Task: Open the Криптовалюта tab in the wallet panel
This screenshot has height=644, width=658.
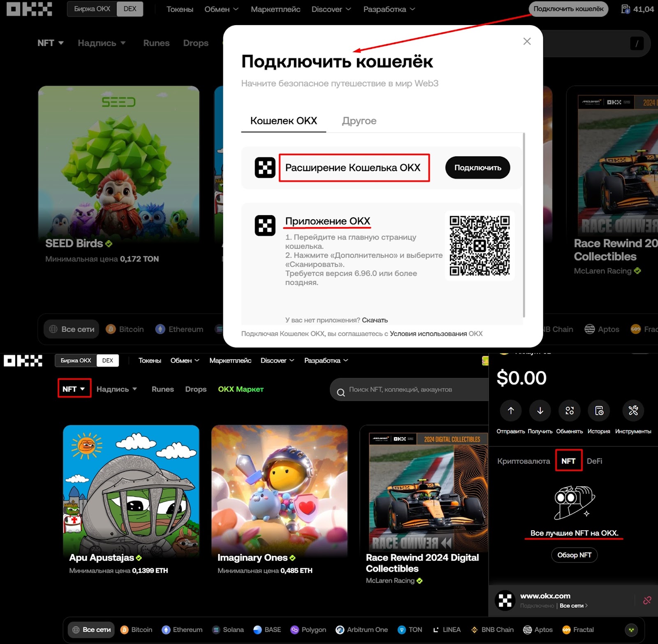Action: pyautogui.click(x=524, y=461)
